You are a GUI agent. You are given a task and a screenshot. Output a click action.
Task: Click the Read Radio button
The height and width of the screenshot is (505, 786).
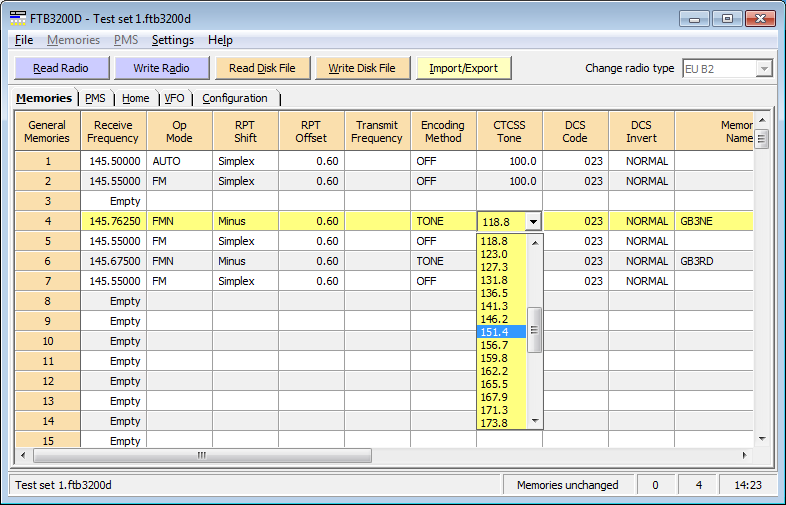pyautogui.click(x=60, y=68)
